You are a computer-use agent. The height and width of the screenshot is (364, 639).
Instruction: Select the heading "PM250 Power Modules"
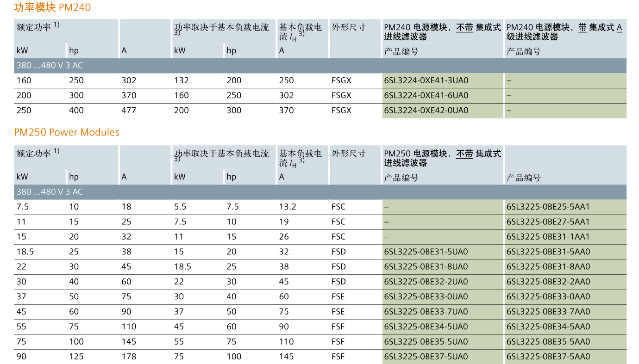67,132
